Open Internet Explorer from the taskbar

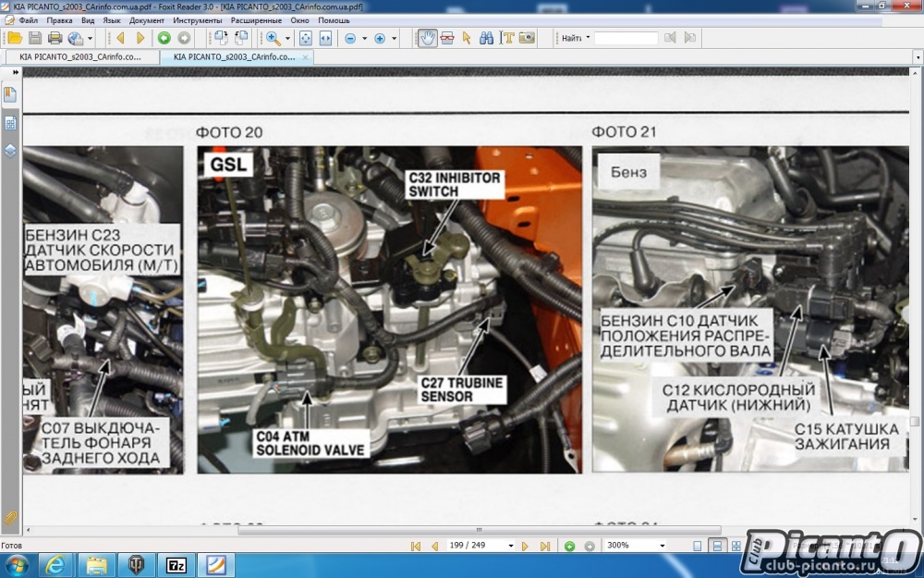(x=56, y=565)
